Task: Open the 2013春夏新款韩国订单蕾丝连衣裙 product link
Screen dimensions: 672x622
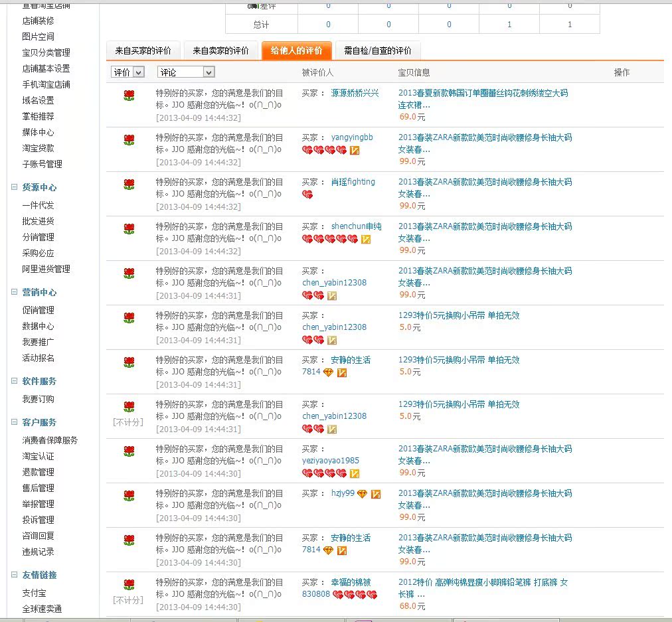Action: [x=483, y=99]
